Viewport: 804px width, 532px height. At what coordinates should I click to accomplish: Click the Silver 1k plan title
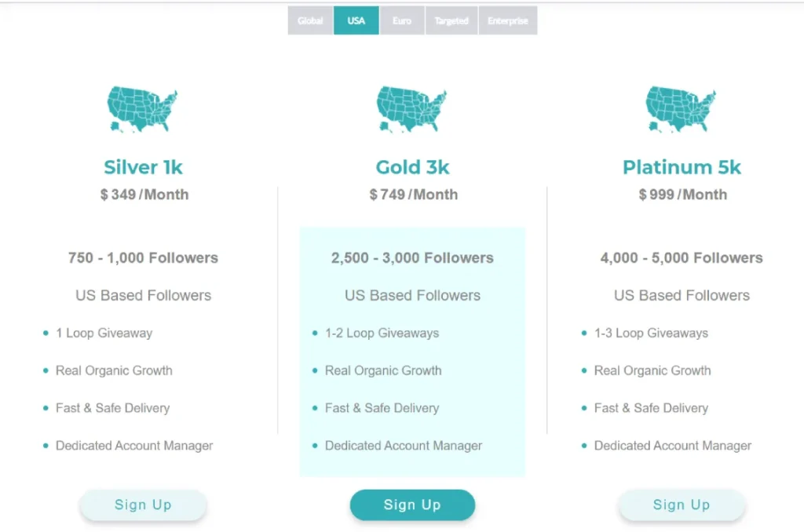pyautogui.click(x=143, y=166)
